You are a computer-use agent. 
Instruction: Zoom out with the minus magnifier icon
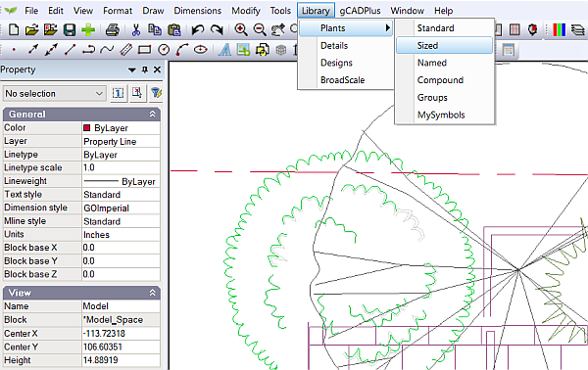pyautogui.click(x=260, y=29)
